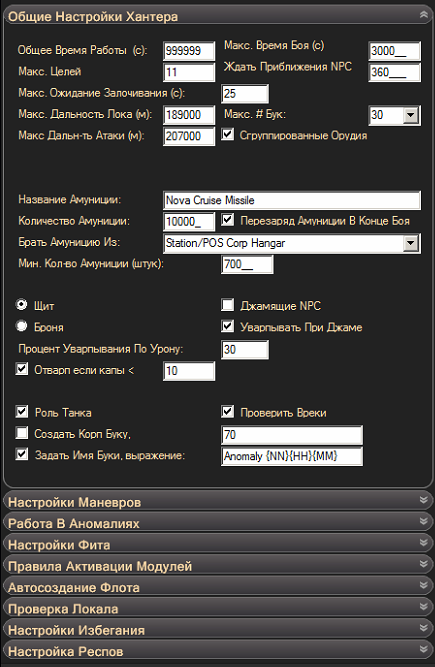Expand Настройки Маневров via its chevron icon
The image size is (435, 667).
point(423,500)
